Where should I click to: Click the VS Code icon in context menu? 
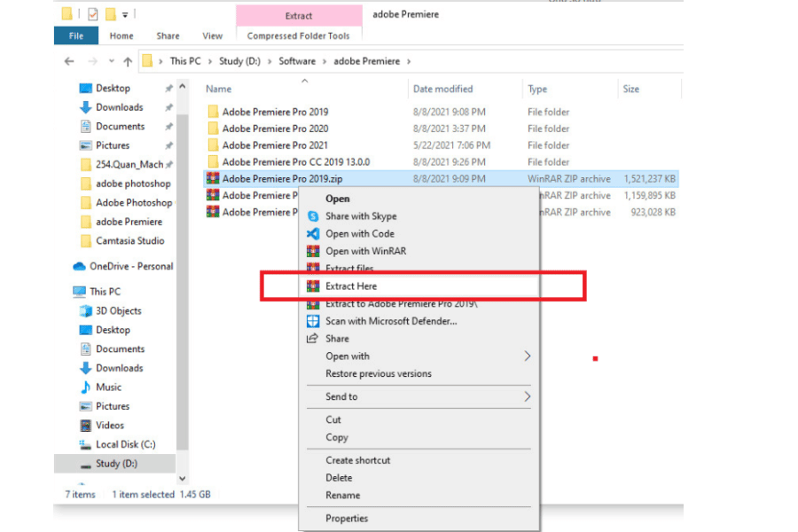point(312,234)
